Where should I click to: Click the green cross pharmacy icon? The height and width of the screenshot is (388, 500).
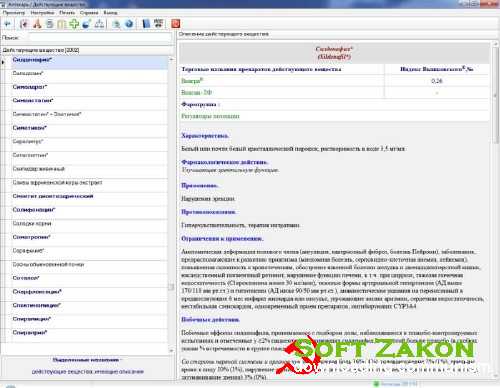[x=74, y=24]
